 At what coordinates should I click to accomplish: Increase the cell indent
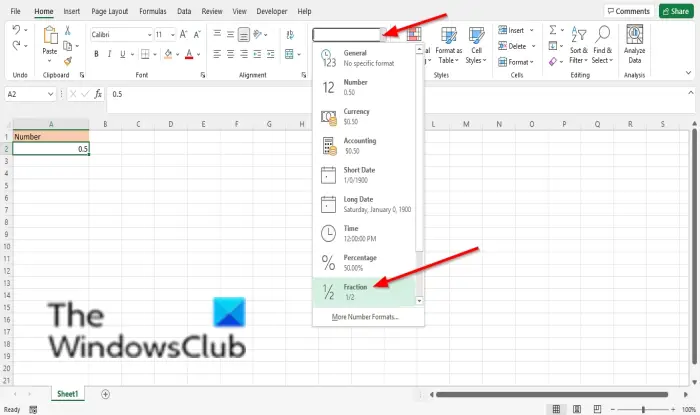pos(271,54)
